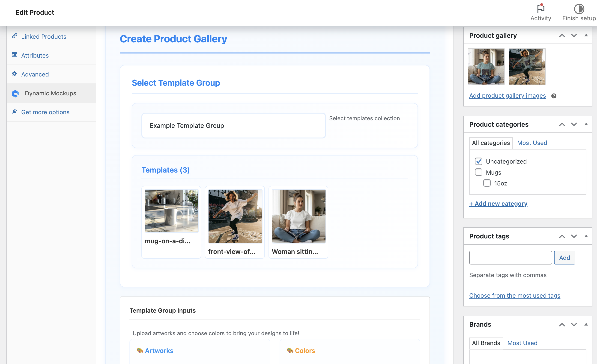The image size is (597, 364).
Task: Switch to Most Used brands tab
Action: (x=522, y=343)
